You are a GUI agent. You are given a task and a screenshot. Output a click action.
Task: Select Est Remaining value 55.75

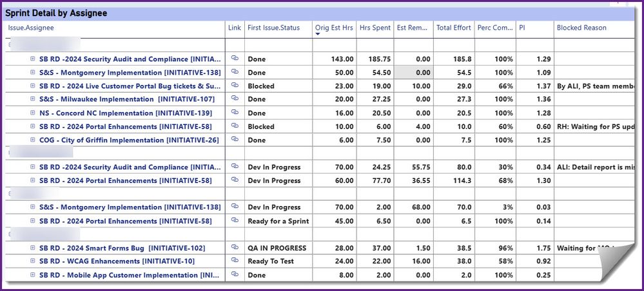(420, 167)
